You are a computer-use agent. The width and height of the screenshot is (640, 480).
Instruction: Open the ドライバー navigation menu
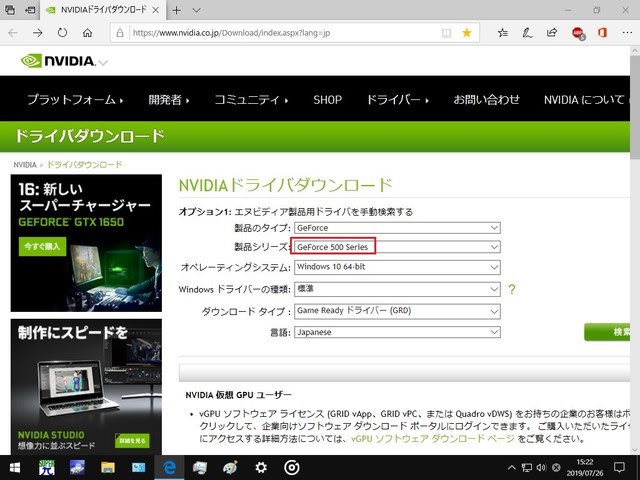click(397, 100)
